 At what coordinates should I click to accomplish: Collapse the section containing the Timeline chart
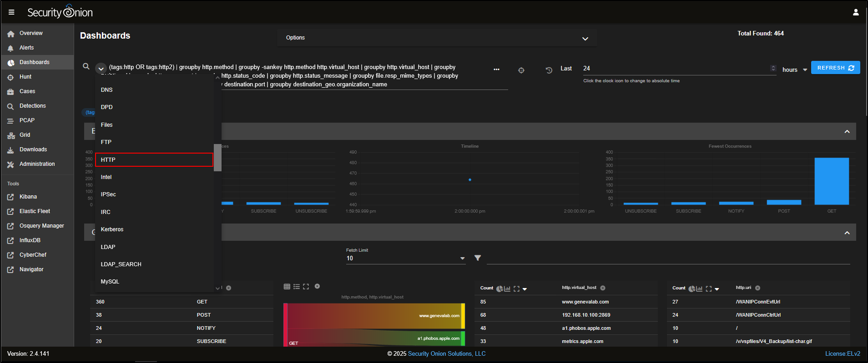pyautogui.click(x=847, y=132)
